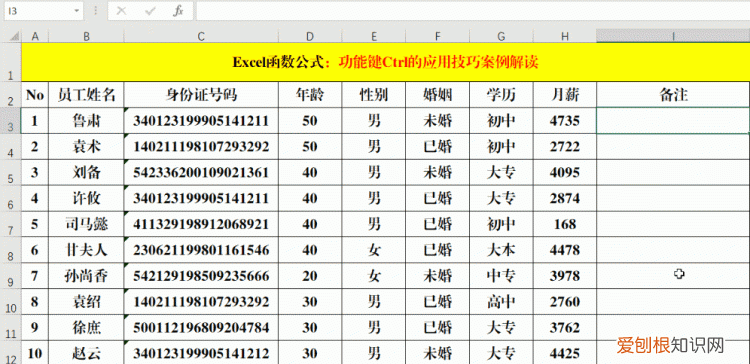This screenshot has height=364, width=750.
Task: Select column E header
Action: (x=374, y=36)
